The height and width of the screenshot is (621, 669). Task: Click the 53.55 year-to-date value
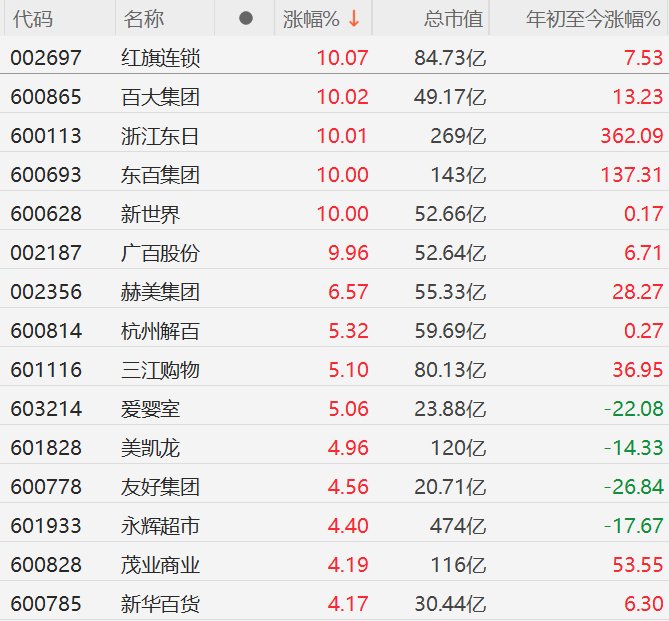tap(638, 565)
